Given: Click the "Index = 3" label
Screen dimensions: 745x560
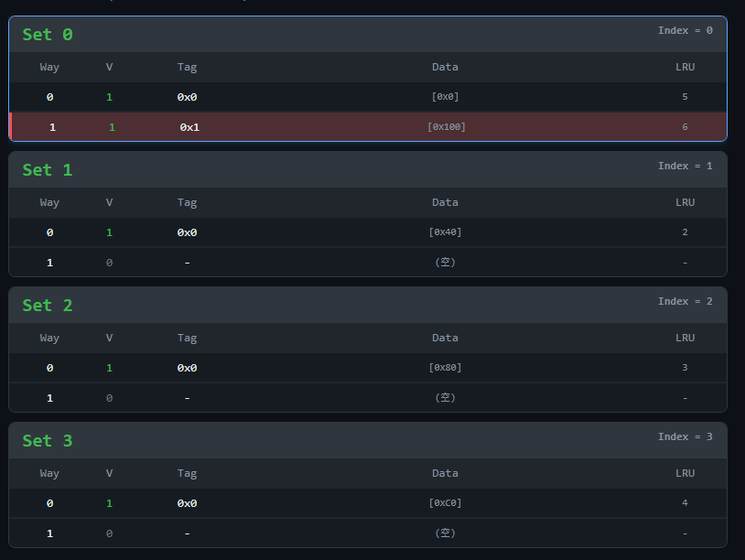Looking at the screenshot, I should (685, 437).
